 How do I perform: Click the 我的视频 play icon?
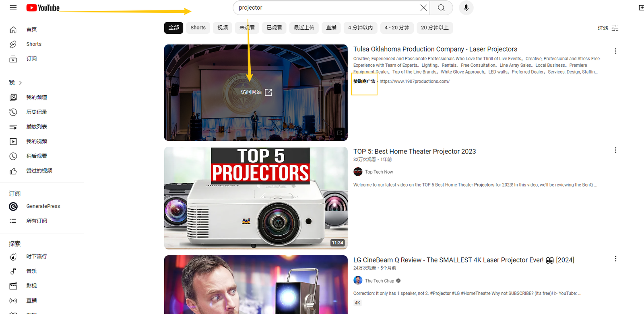point(13,142)
